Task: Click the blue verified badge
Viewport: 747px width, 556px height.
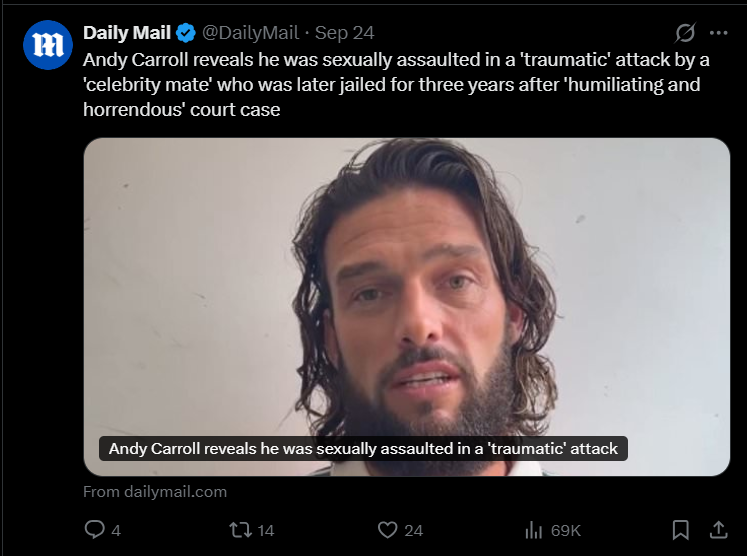Action: [186, 33]
